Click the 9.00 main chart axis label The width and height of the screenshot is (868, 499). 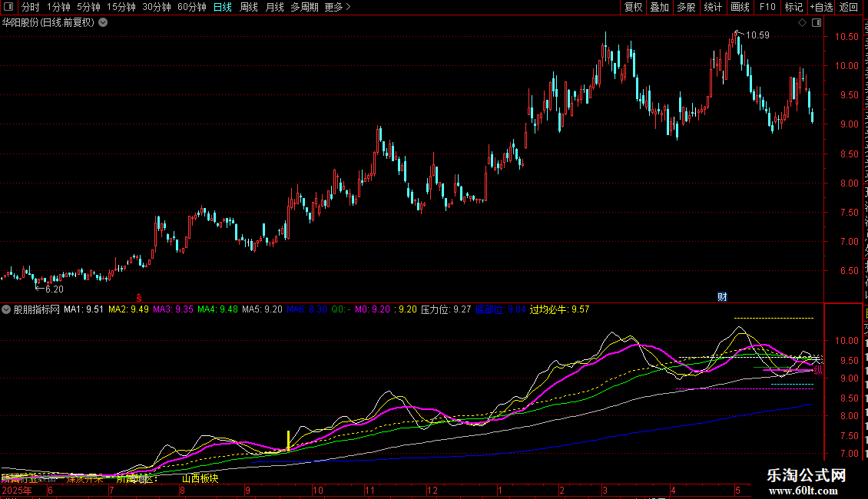tap(849, 124)
